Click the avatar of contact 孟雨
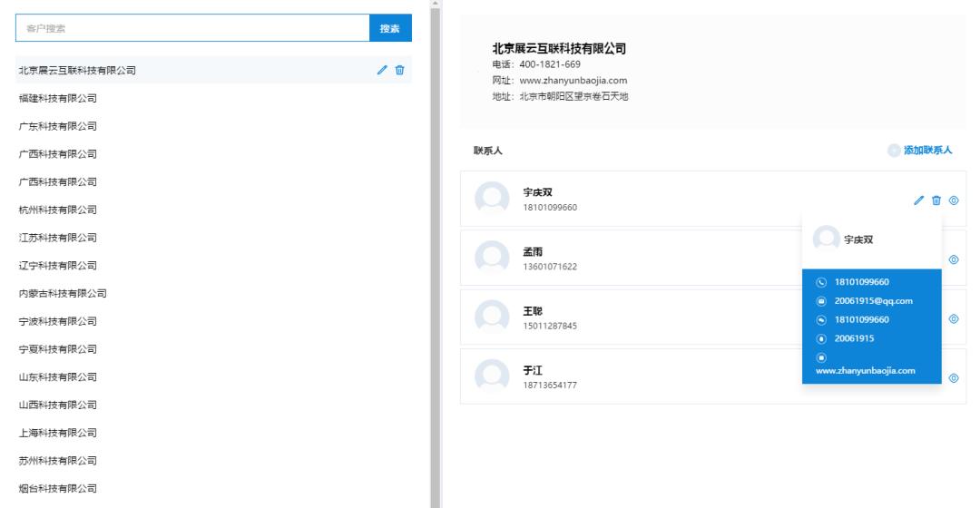 [492, 258]
